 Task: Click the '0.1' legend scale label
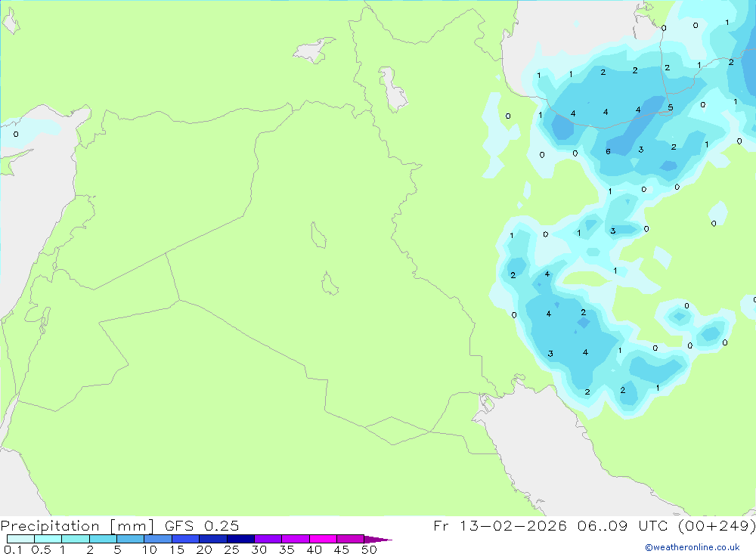[13, 549]
